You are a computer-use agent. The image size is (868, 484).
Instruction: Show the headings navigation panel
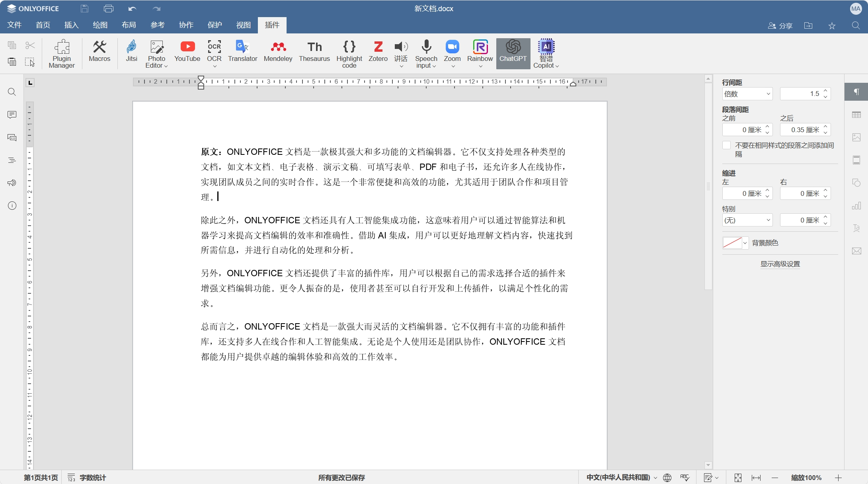[12, 160]
